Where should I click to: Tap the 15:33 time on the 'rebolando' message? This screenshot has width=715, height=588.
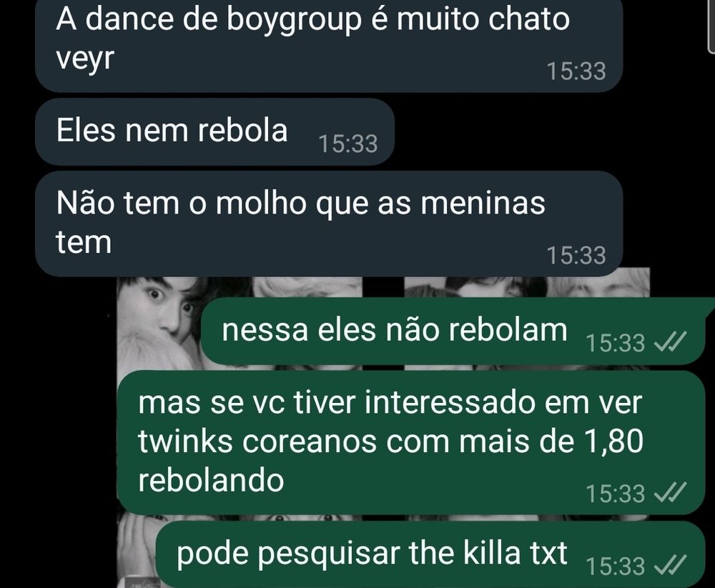(615, 494)
